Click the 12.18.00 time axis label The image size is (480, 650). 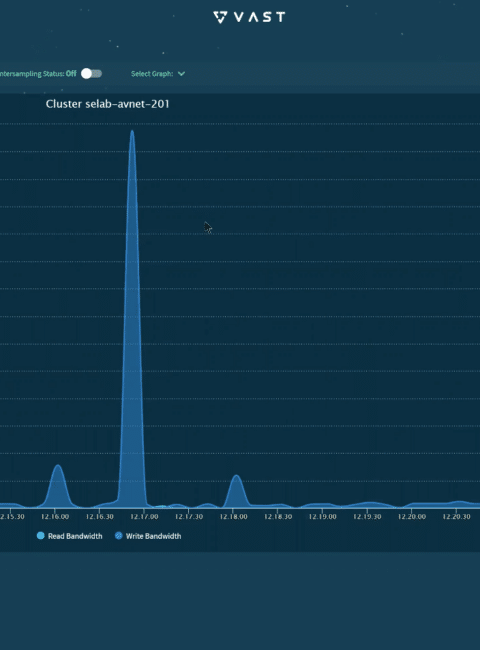(233, 517)
